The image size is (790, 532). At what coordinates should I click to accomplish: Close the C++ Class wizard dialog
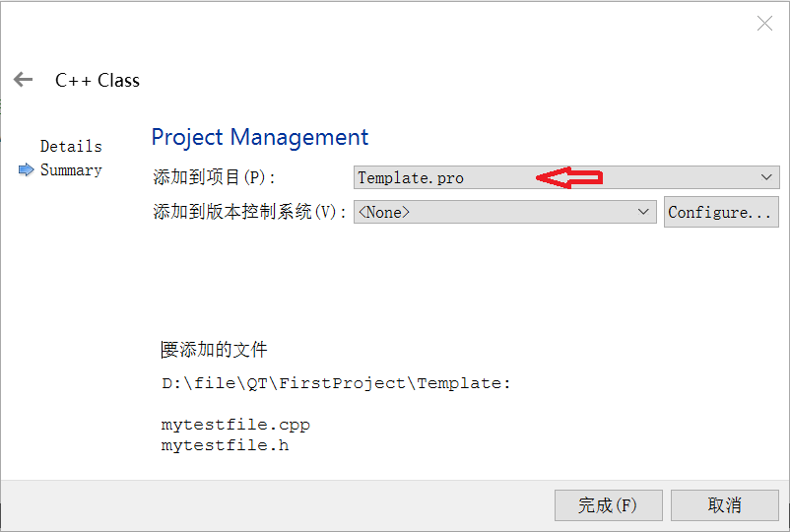click(764, 24)
